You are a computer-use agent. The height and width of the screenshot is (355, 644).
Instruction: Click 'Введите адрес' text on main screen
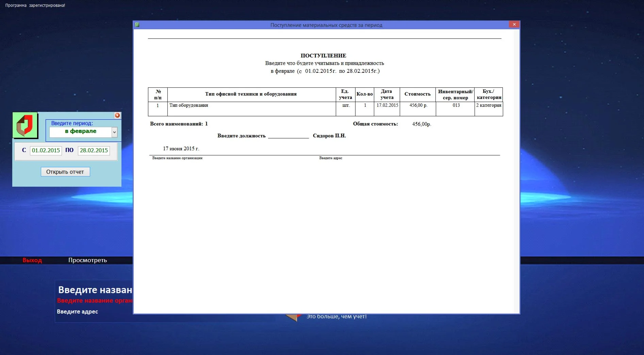78,311
